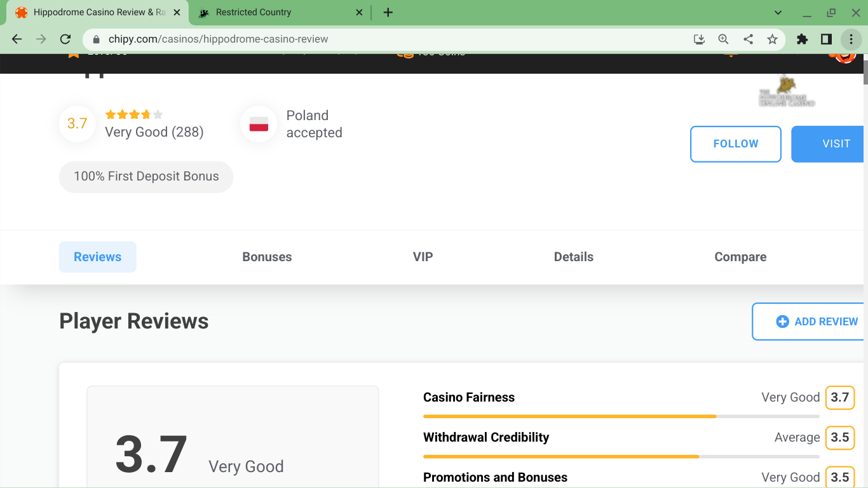Go to the Compare tab
868x488 pixels.
[740, 257]
